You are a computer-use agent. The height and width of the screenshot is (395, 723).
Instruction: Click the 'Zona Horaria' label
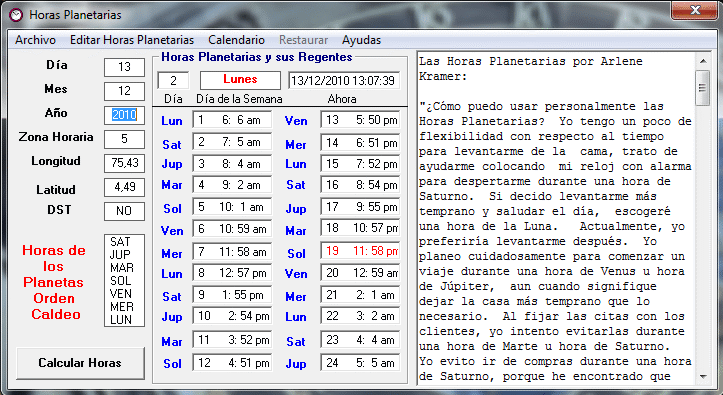(56, 137)
